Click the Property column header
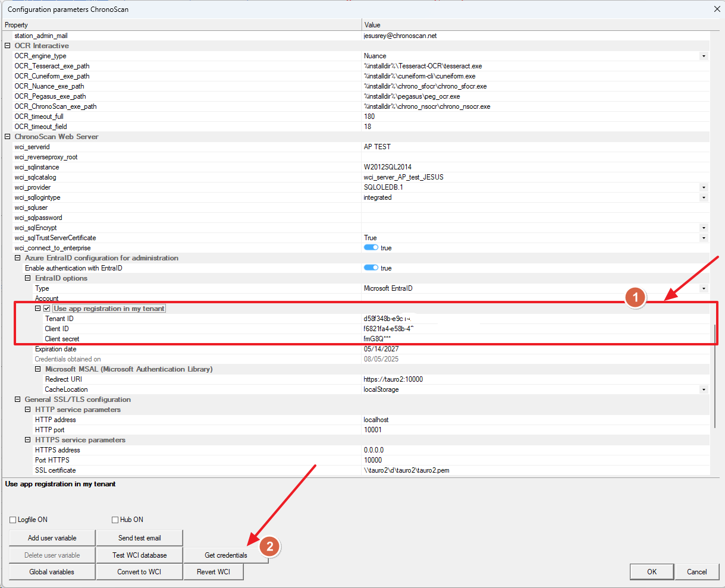Viewport: 725px width, 588px height. (x=181, y=25)
